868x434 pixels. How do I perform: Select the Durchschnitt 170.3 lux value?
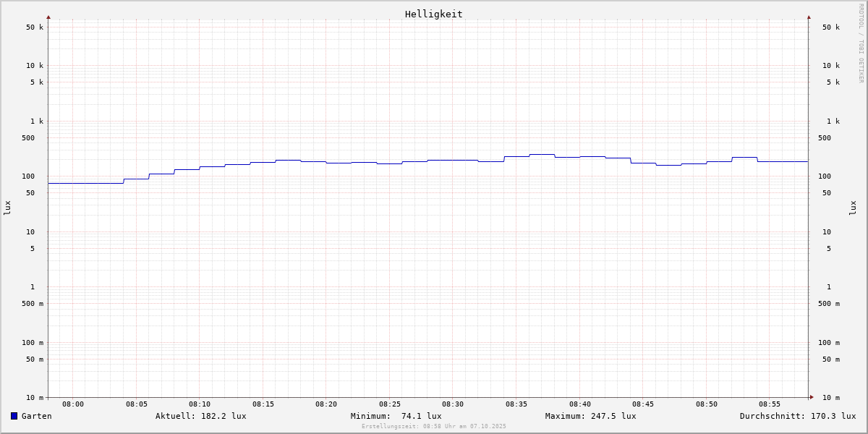pyautogui.click(x=797, y=416)
